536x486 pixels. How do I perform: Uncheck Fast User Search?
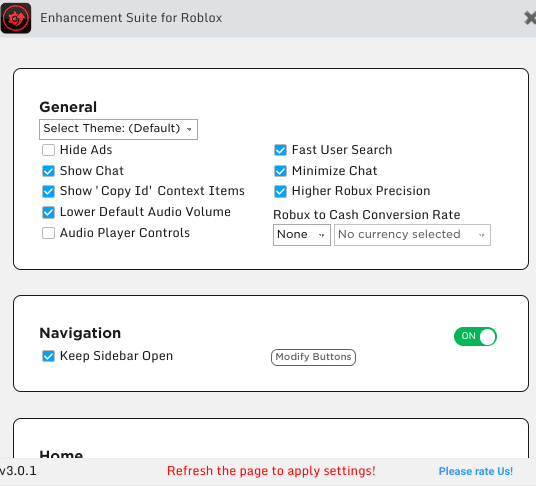(x=280, y=150)
